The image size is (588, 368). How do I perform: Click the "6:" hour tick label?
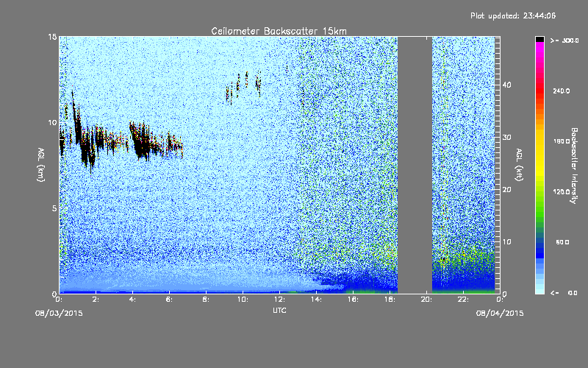point(170,300)
